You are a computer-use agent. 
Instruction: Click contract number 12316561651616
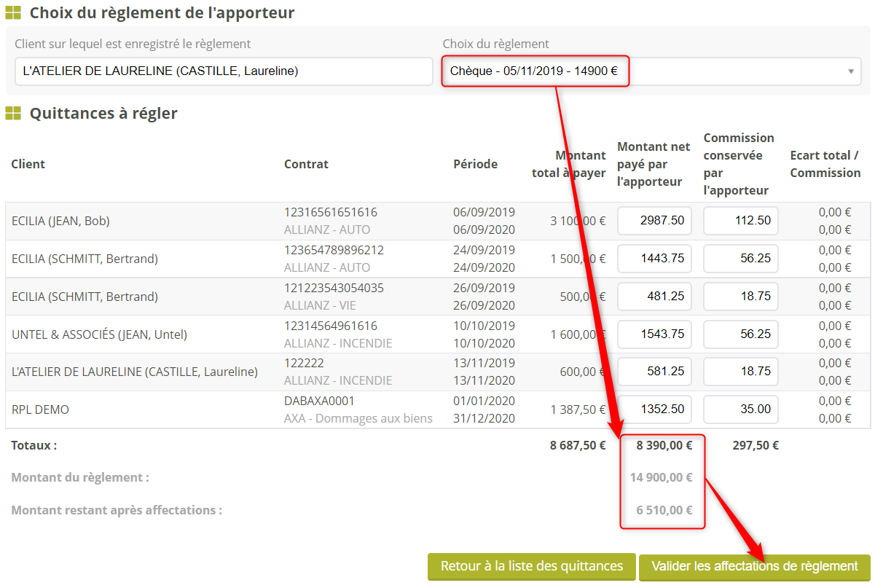pyautogui.click(x=331, y=212)
